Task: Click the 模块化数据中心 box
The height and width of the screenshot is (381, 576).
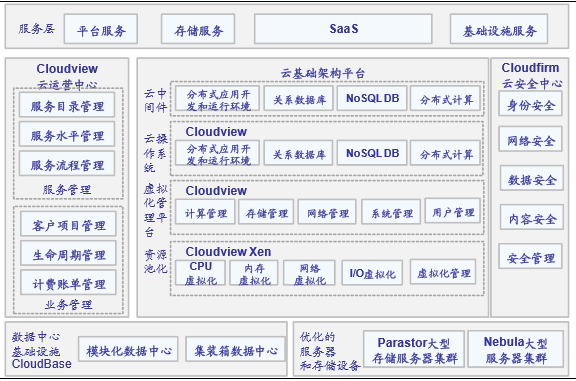Action: [x=128, y=349]
